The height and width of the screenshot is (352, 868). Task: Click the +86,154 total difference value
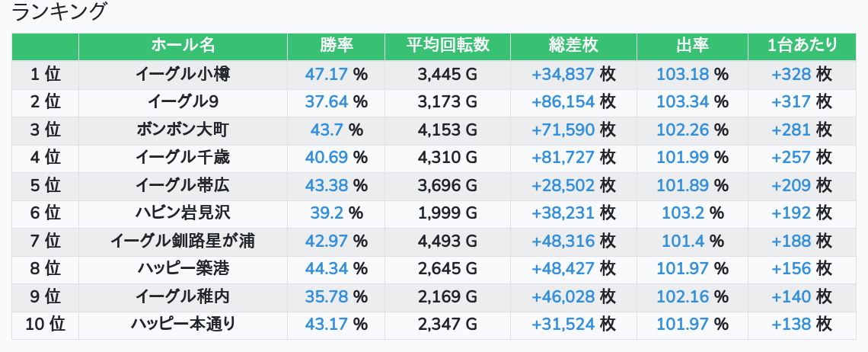coord(563,101)
